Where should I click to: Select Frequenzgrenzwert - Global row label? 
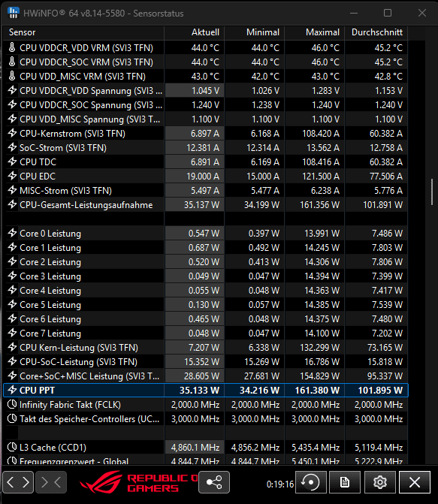point(74,461)
